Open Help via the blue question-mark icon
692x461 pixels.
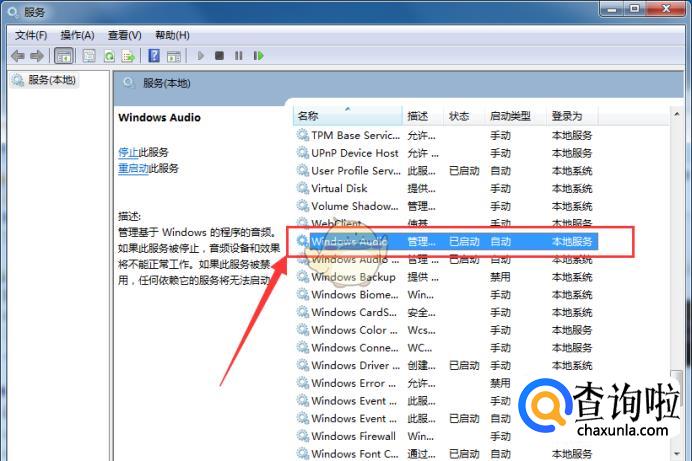[x=154, y=56]
